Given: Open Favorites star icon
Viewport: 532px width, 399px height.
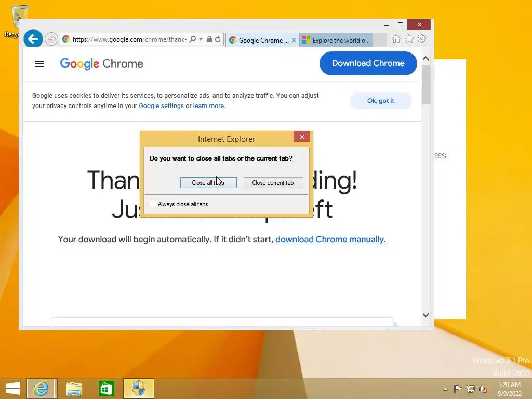Looking at the screenshot, I should click(x=409, y=39).
